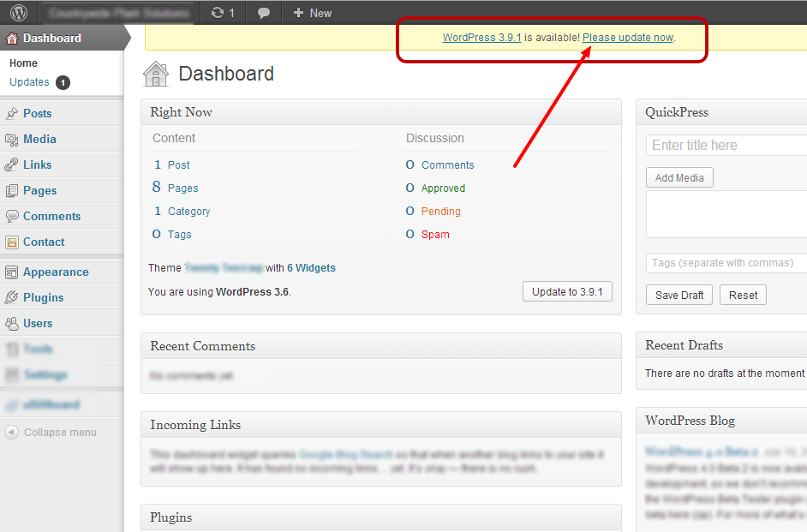Open the Approved comments link
Image resolution: width=807 pixels, height=532 pixels.
(x=443, y=188)
